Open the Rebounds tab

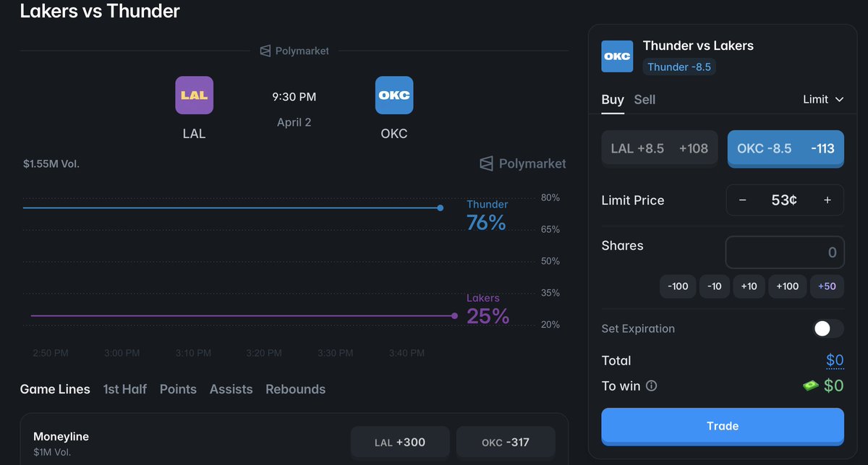(295, 389)
